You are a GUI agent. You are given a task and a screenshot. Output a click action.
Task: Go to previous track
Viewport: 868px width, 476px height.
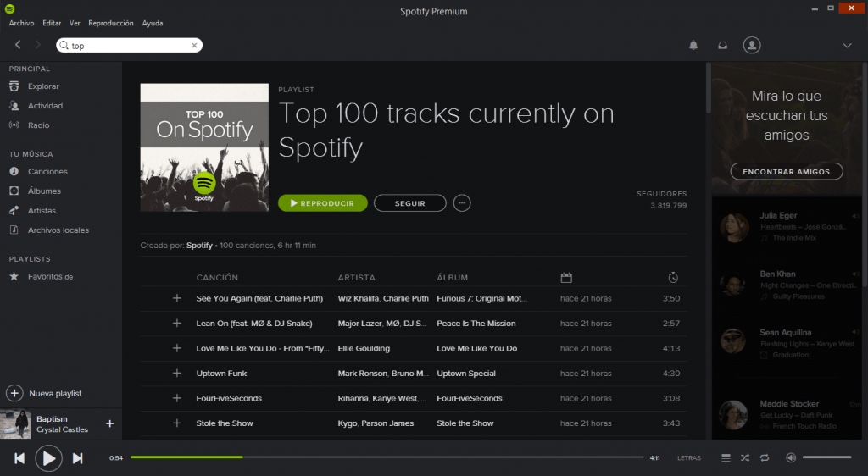tap(19, 458)
